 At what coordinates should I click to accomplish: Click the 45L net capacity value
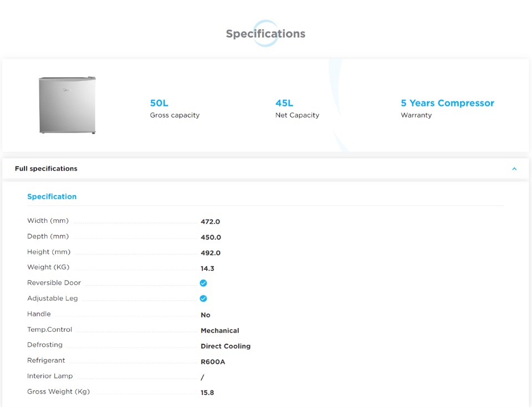tap(284, 103)
